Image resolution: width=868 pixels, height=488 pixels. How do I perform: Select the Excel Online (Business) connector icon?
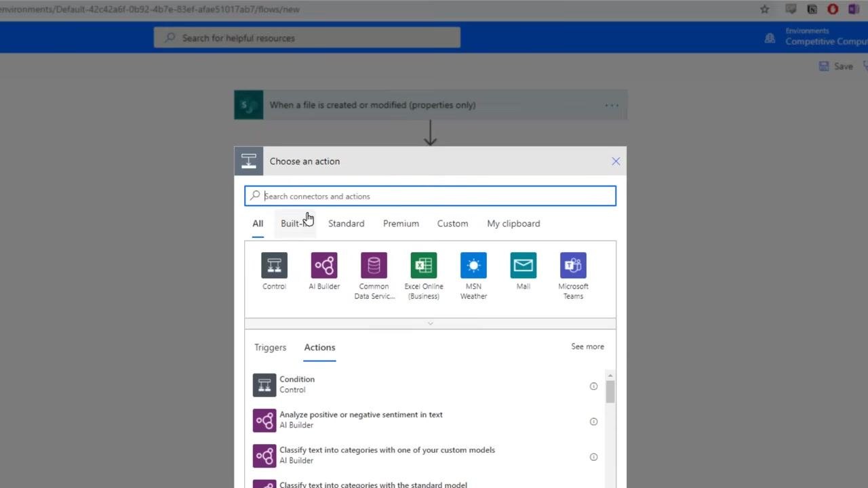coord(424,265)
